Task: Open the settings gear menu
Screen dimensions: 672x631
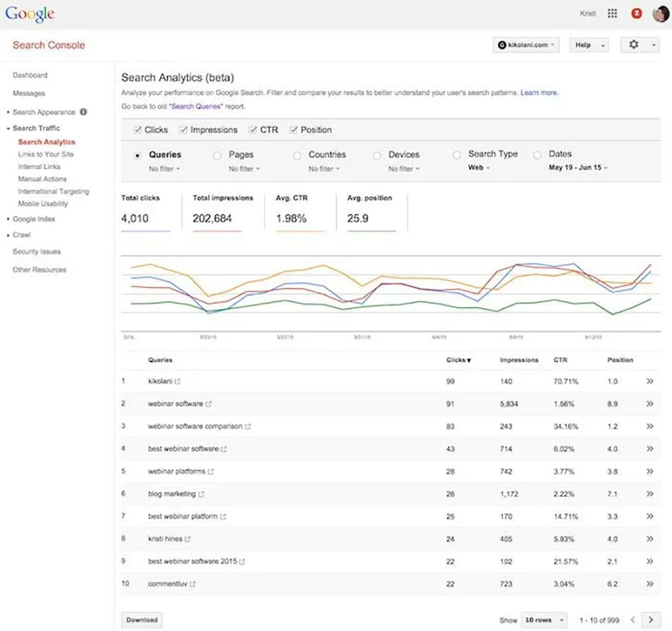Action: (x=634, y=45)
